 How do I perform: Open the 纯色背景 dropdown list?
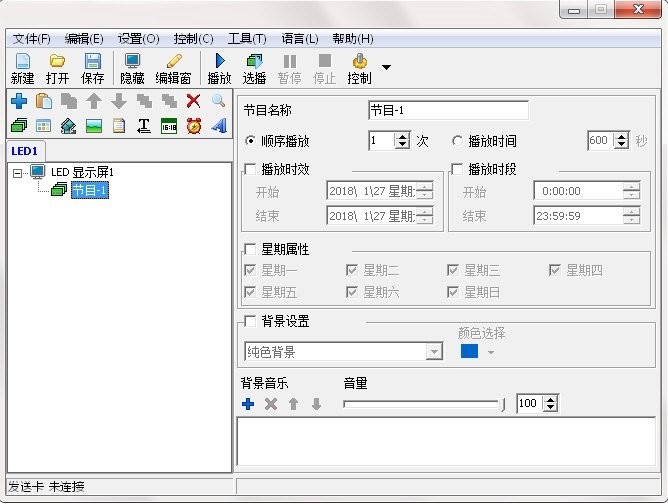pyautogui.click(x=434, y=352)
